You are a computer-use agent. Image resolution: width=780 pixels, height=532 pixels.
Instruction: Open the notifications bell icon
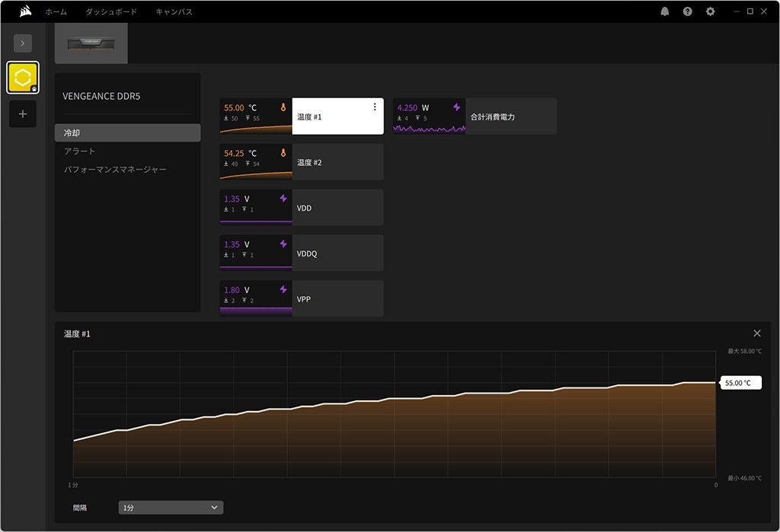665,11
